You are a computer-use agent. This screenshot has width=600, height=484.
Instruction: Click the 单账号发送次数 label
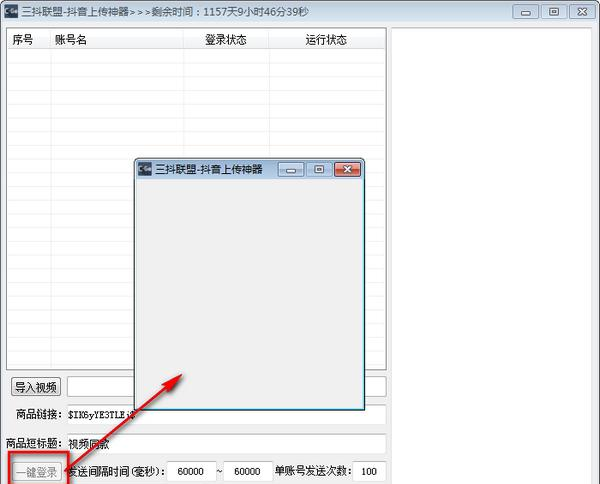313,471
